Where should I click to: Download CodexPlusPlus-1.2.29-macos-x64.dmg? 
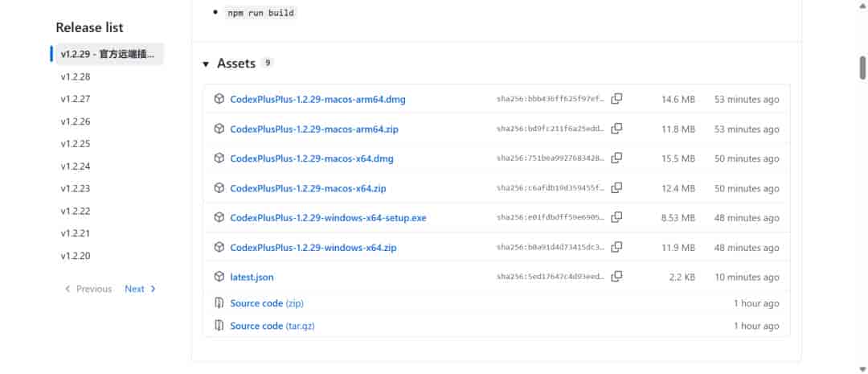pos(312,158)
